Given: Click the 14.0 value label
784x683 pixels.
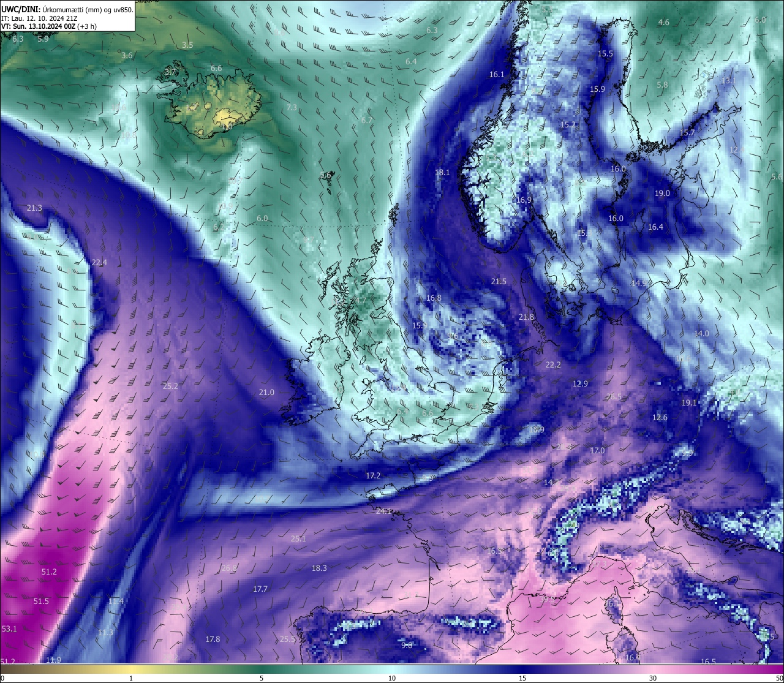Looking at the screenshot, I should [701, 334].
